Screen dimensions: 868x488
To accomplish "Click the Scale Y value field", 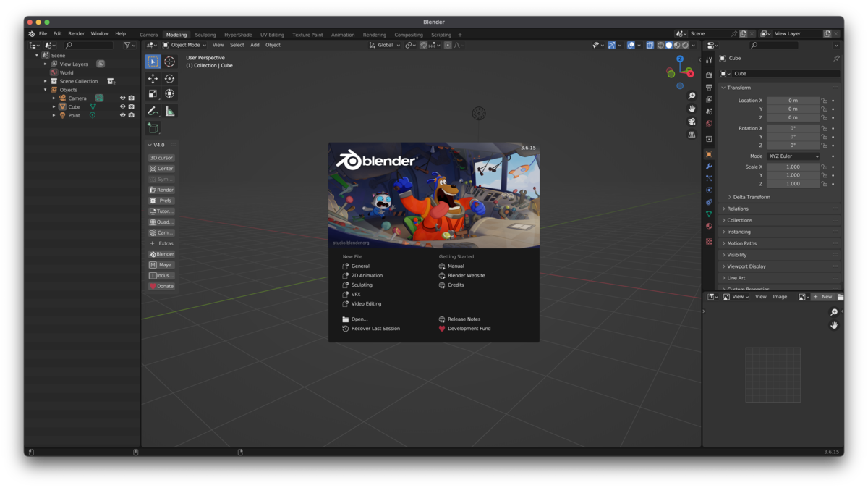I will click(x=793, y=175).
